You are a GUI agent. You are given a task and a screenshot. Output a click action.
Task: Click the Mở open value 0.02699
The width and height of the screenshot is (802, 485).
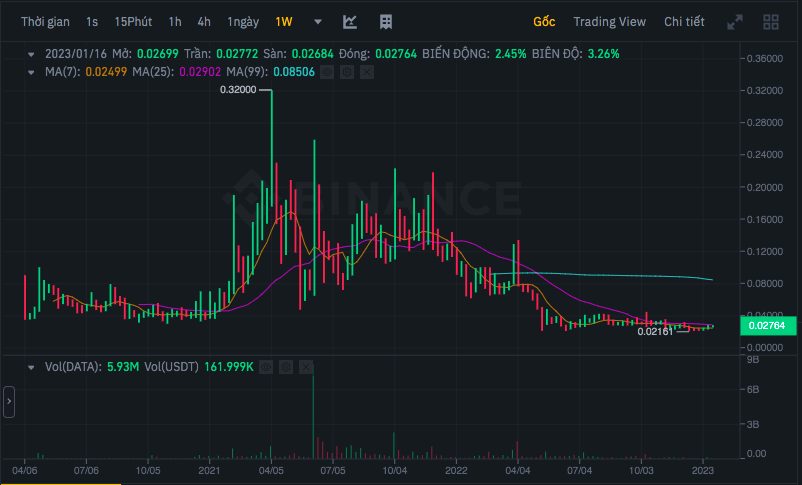(x=158, y=54)
